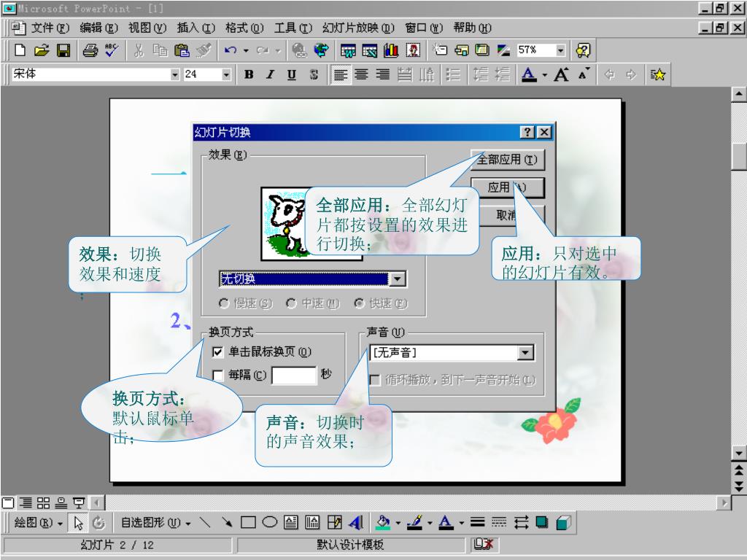Viewport: 747px width, 560px height.
Task: Click the Apply to All button
Action: (x=508, y=160)
